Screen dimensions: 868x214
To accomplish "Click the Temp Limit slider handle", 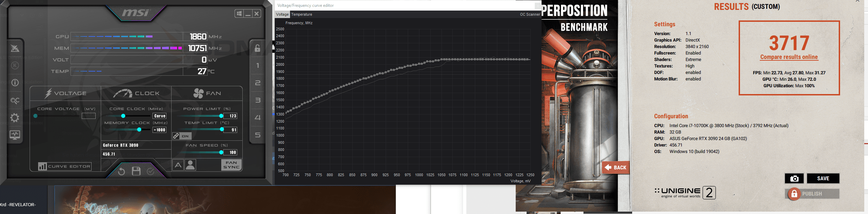I will click(x=222, y=129).
